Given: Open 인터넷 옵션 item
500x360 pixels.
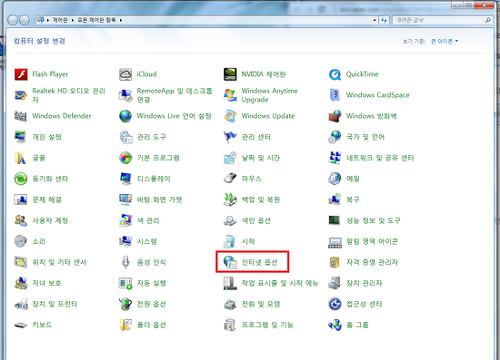Looking at the screenshot, I should point(252,262).
